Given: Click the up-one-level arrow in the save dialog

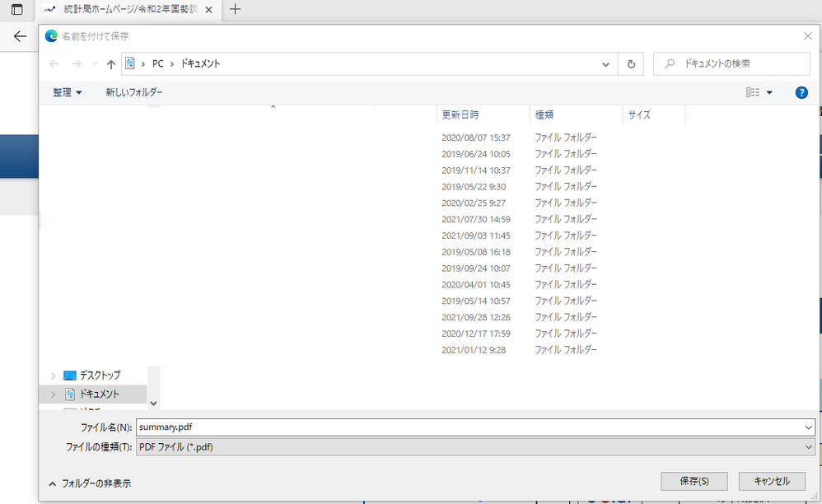Looking at the screenshot, I should pos(110,64).
